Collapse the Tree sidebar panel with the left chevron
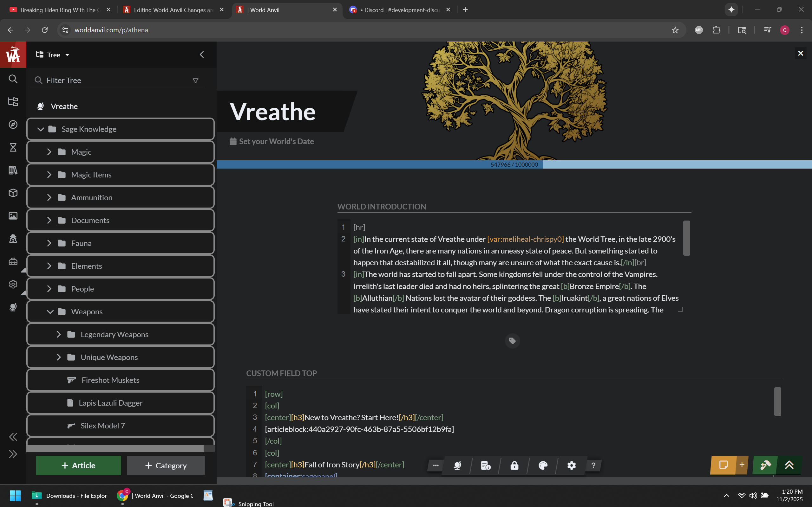Viewport: 812px width, 507px height. [202, 55]
